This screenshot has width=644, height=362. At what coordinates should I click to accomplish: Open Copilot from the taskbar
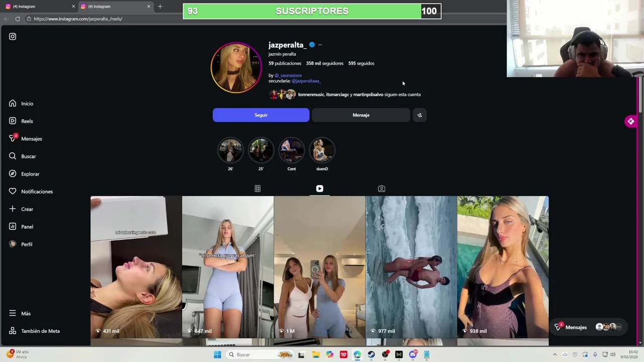(x=330, y=354)
